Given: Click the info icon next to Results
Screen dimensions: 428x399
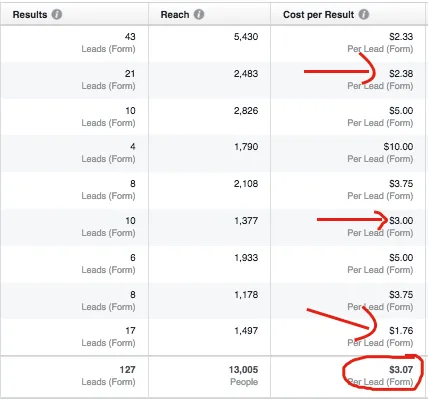Looking at the screenshot, I should 57,14.
